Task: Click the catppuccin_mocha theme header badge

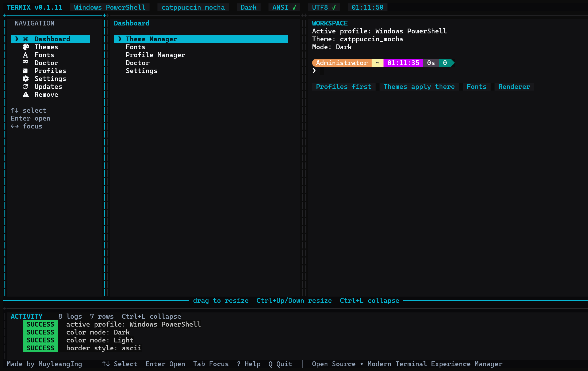Action: (193, 7)
